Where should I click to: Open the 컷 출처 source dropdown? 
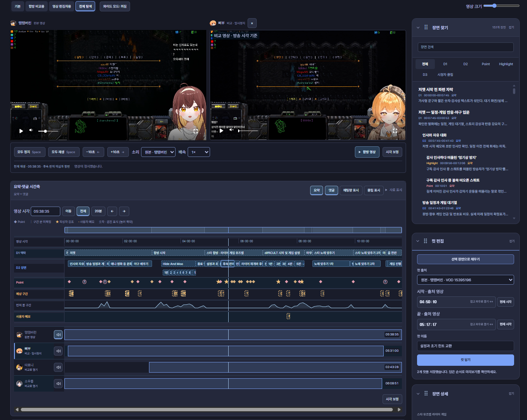466,280
